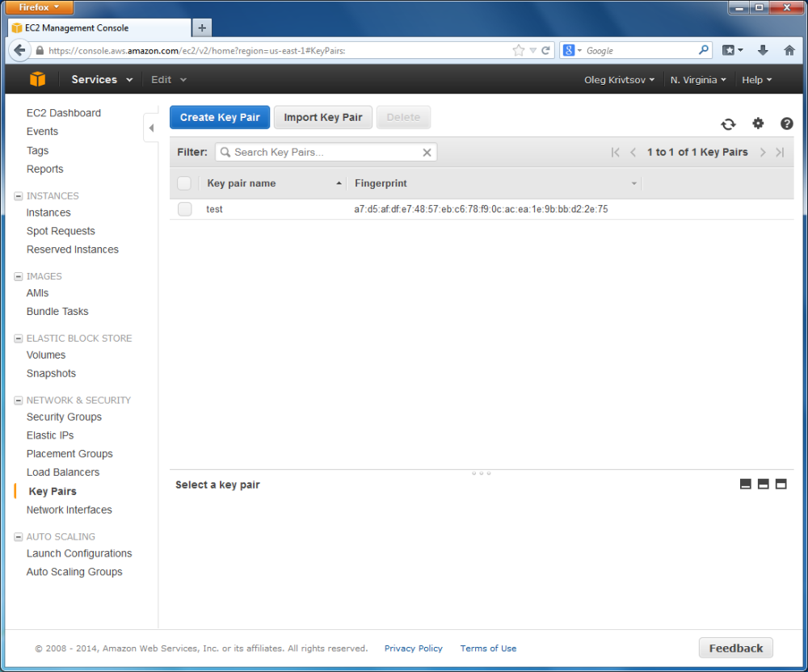Open the search engine selector dropdown
The image size is (808, 672).
(573, 50)
